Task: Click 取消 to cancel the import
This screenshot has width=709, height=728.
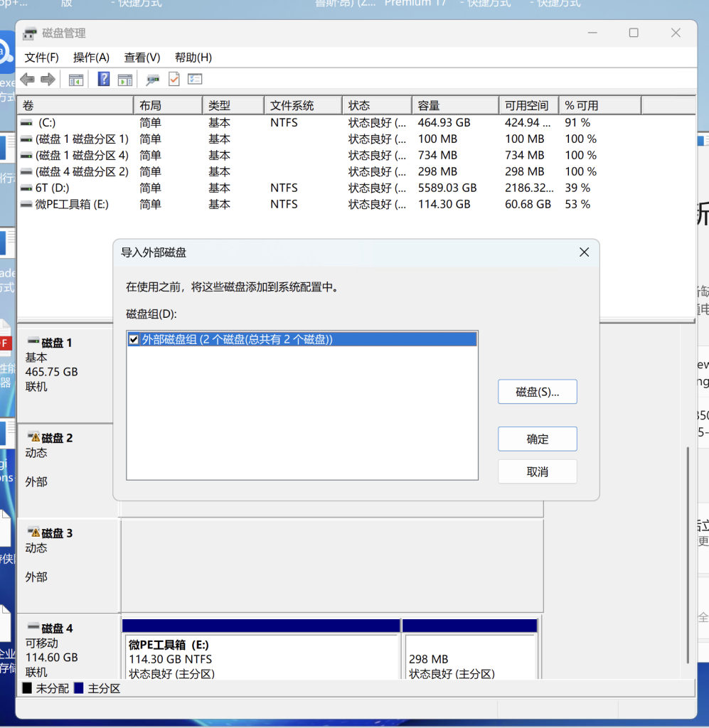Action: 537,472
